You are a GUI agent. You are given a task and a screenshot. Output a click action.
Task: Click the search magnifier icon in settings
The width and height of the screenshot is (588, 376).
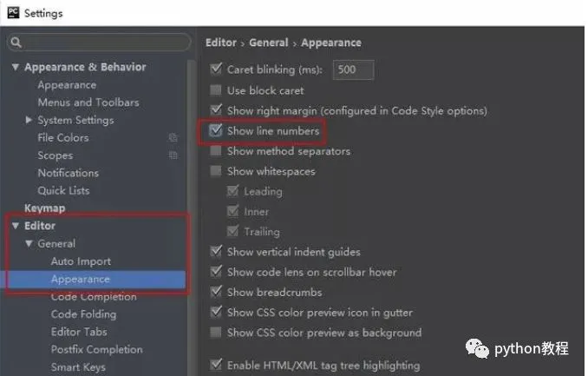[16, 42]
